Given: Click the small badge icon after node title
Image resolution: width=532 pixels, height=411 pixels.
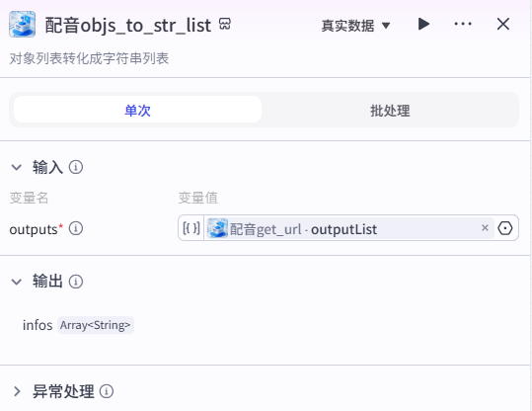Looking at the screenshot, I should coord(225,24).
